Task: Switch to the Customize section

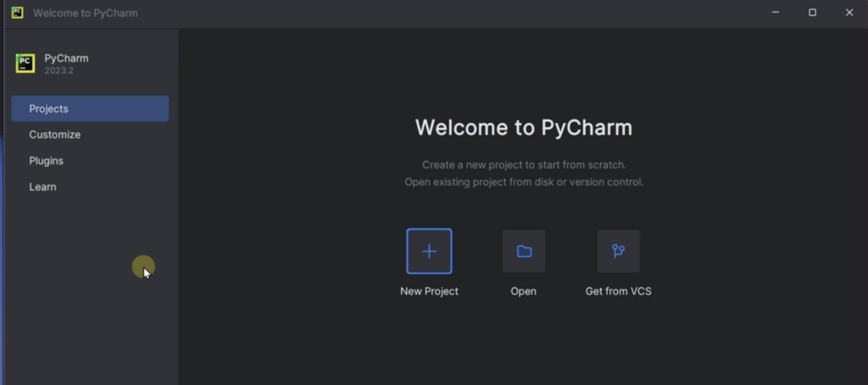Action: tap(55, 135)
